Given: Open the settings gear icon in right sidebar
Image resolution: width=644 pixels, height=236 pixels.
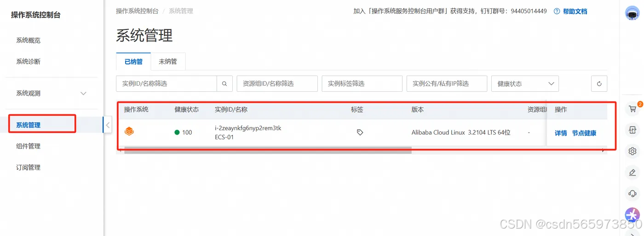Looking at the screenshot, I should 632,151.
